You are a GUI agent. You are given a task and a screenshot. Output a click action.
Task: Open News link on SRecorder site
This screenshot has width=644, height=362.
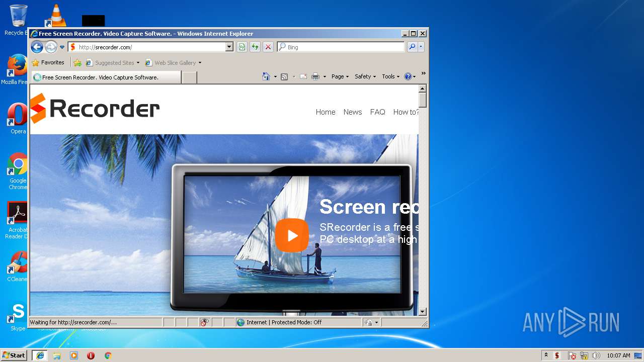(353, 112)
